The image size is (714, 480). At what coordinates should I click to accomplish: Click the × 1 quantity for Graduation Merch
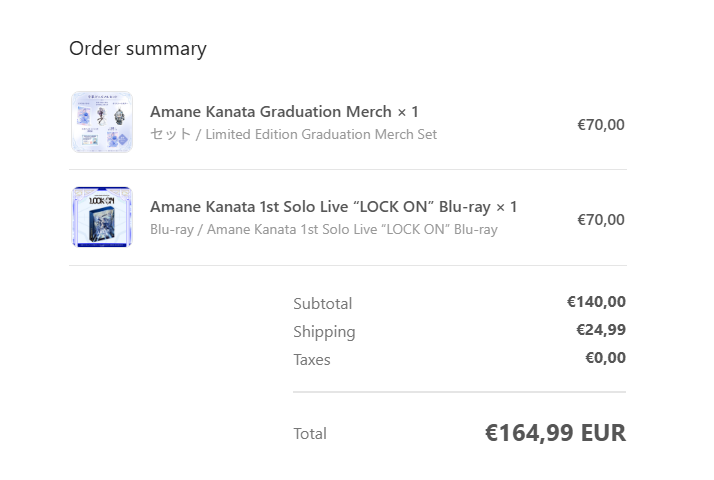tap(407, 111)
